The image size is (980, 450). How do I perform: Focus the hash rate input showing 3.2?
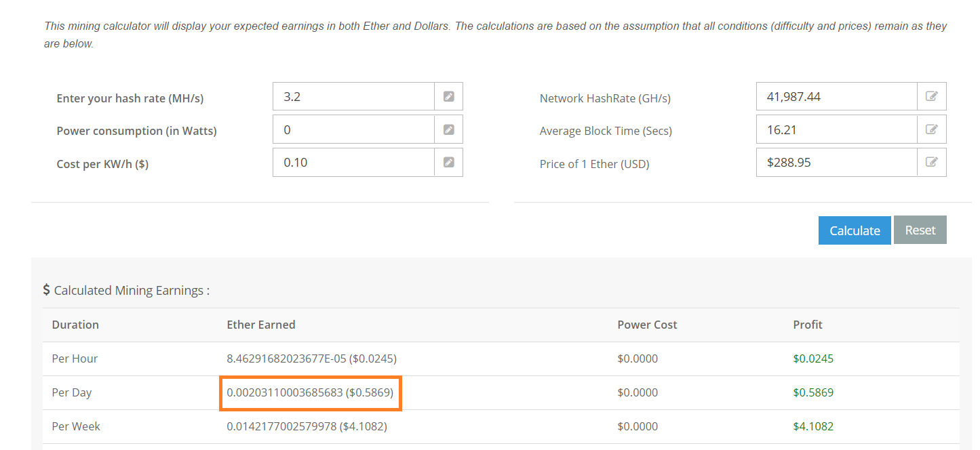pos(353,96)
